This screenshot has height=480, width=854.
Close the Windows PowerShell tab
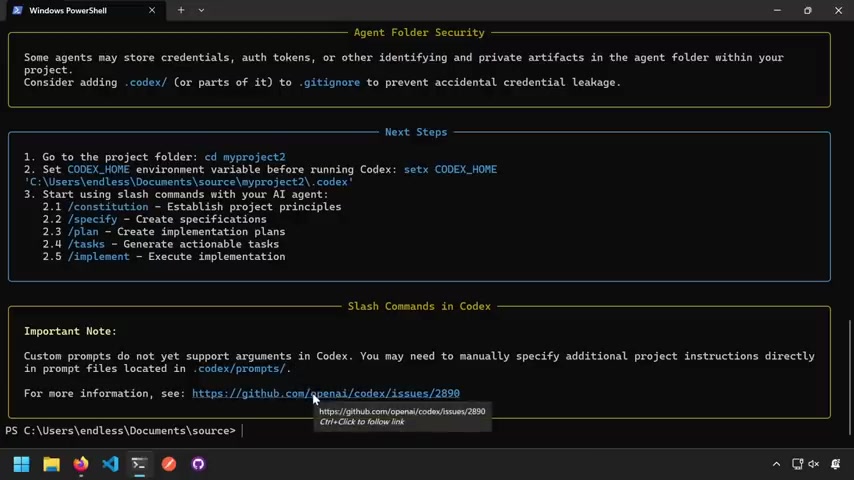[152, 10]
